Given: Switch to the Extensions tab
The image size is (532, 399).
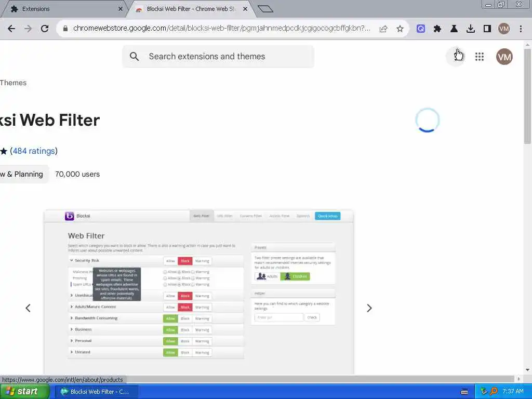Looking at the screenshot, I should click(63, 9).
